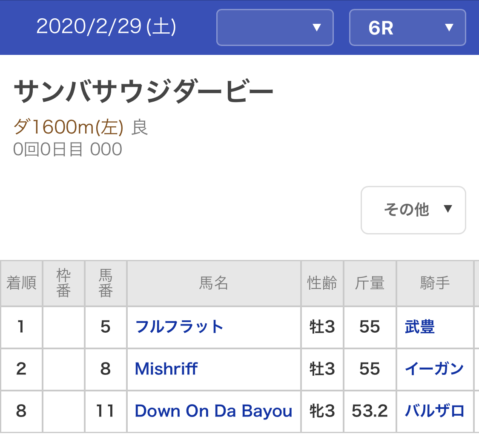Viewport: 479px width, 448px height.
Task: Click the 枠番 column header
Action: 63,283
